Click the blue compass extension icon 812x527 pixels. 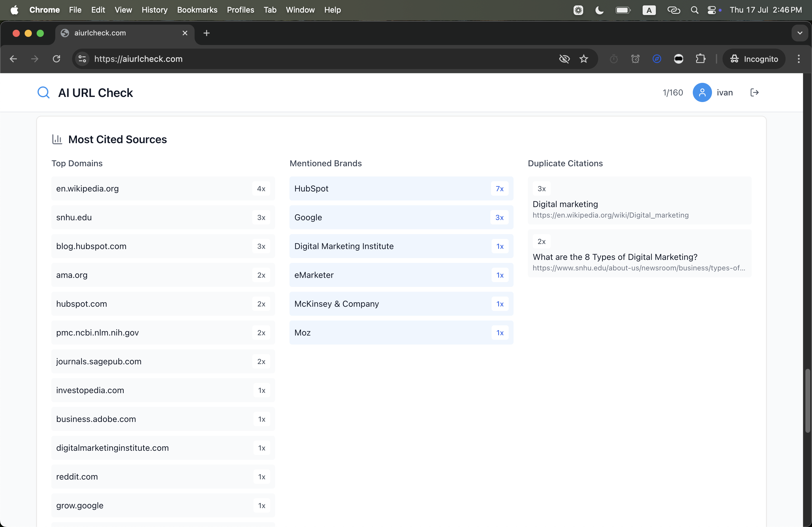(657, 59)
